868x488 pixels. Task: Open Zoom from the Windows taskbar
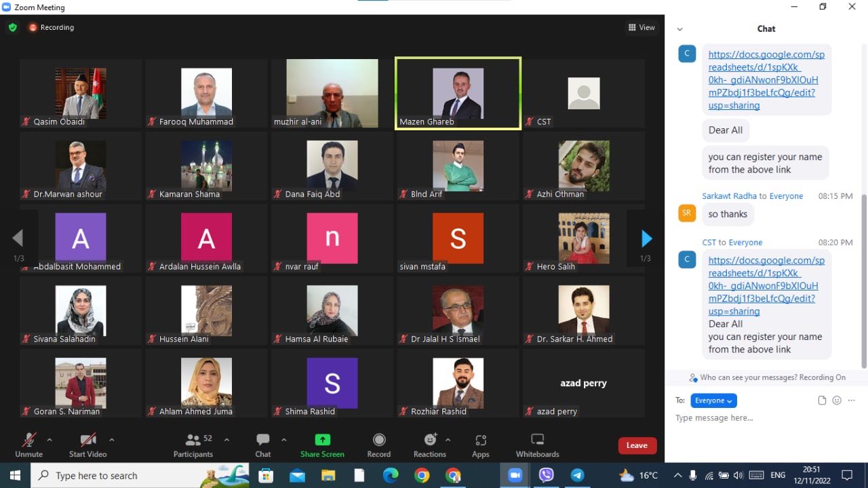point(515,475)
